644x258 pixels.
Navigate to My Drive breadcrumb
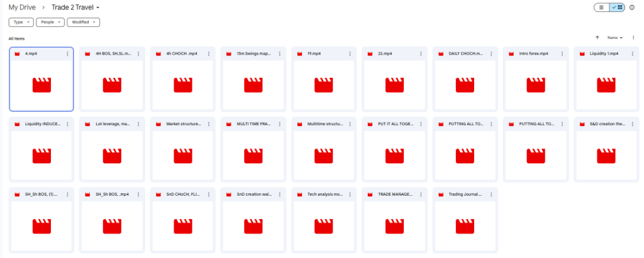[x=22, y=8]
